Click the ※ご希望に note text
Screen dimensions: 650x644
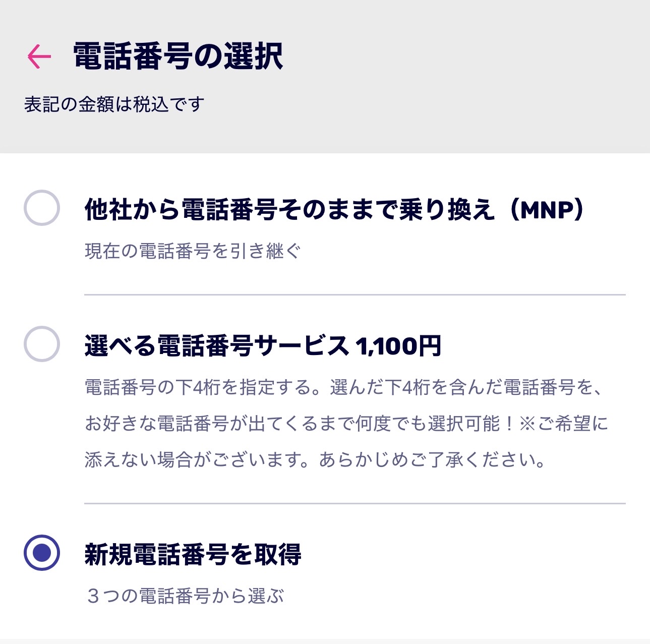[x=564, y=423]
